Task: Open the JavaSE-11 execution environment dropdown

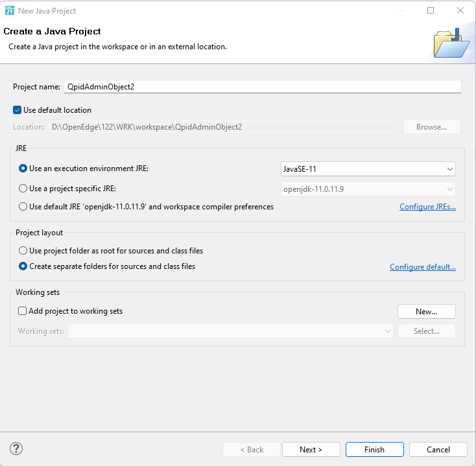Action: tap(368, 169)
